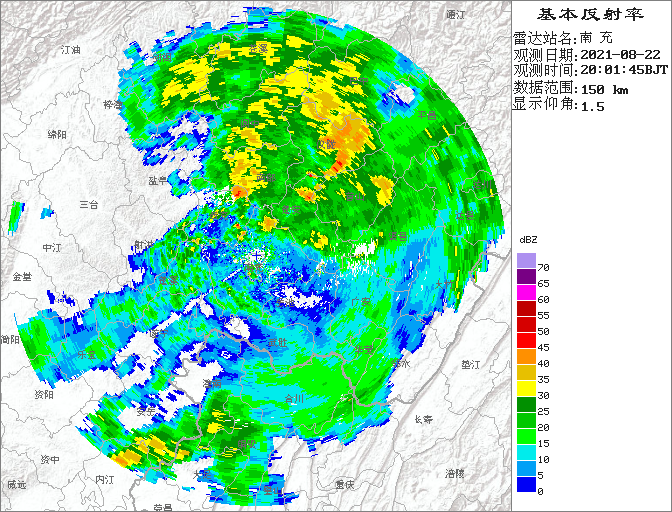Click the radar station name 南充
Screen dimensions: 672x512
(x=595, y=38)
